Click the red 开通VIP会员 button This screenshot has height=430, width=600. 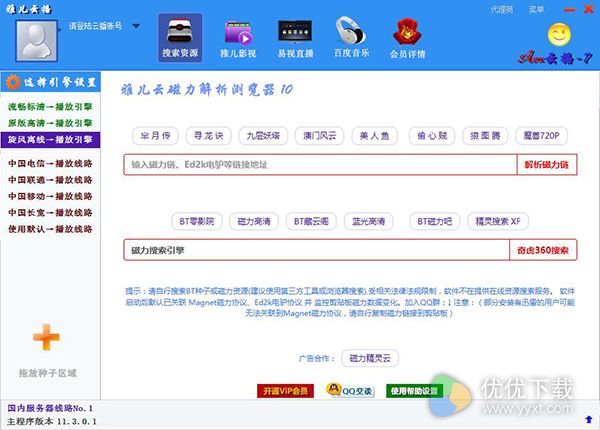tap(285, 391)
